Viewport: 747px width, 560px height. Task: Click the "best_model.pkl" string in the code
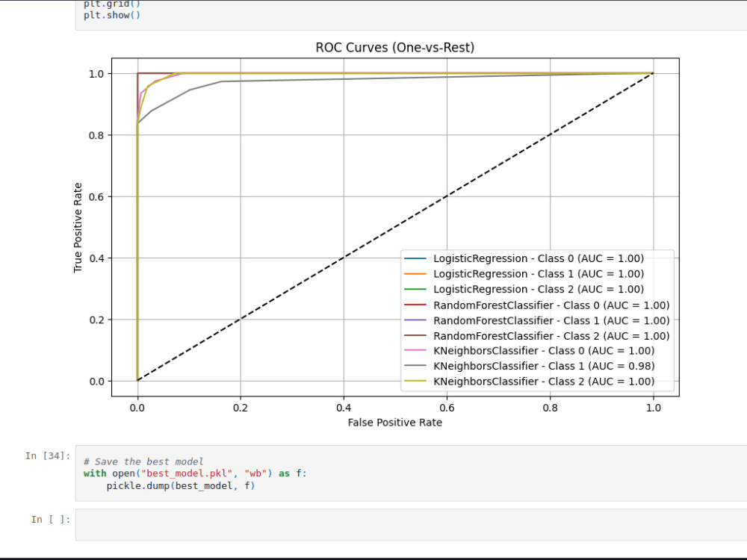coord(187,473)
